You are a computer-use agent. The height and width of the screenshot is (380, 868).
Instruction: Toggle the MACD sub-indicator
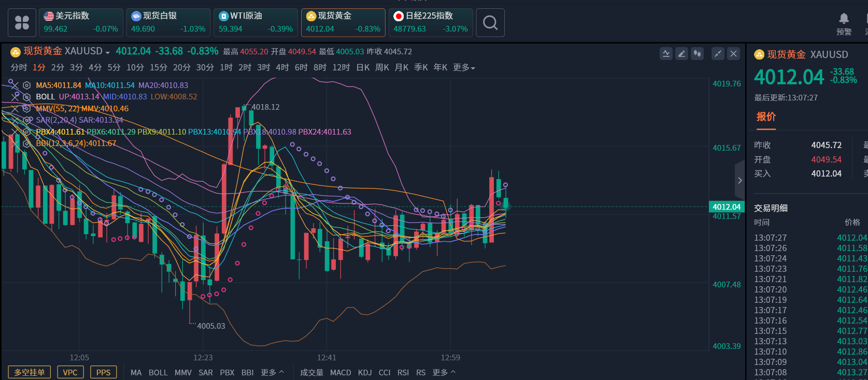(x=340, y=372)
